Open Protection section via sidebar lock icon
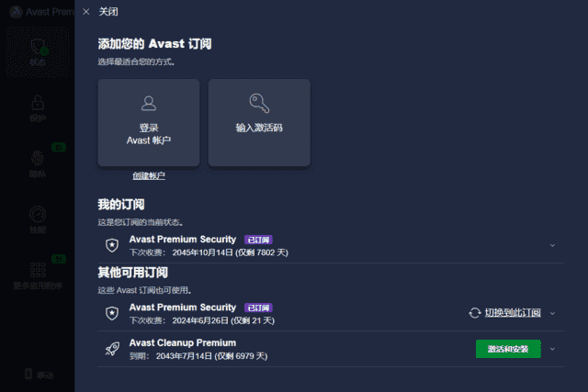588x392 pixels. tap(38, 102)
